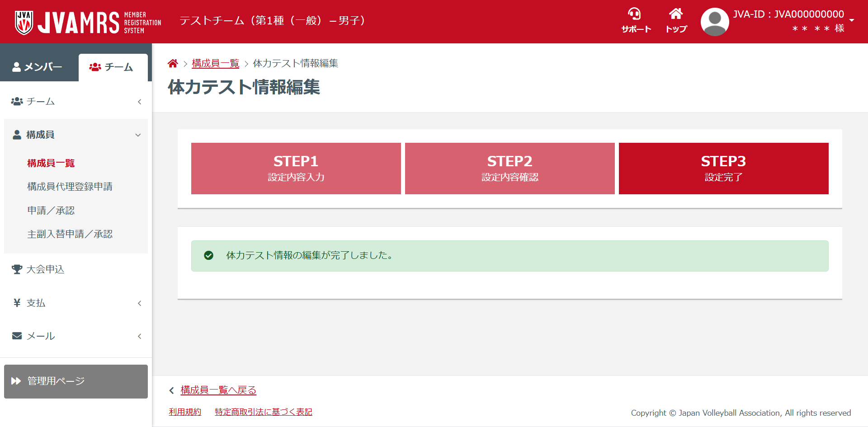Click the user avatar profile picture
Screen dimensions: 868x427
(x=714, y=22)
